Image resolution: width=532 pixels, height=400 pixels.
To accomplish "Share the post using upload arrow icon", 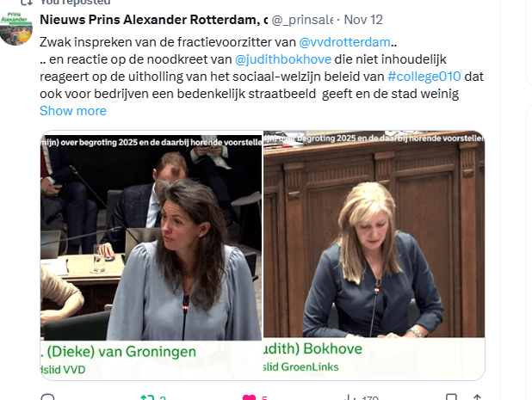I will (x=477, y=397).
